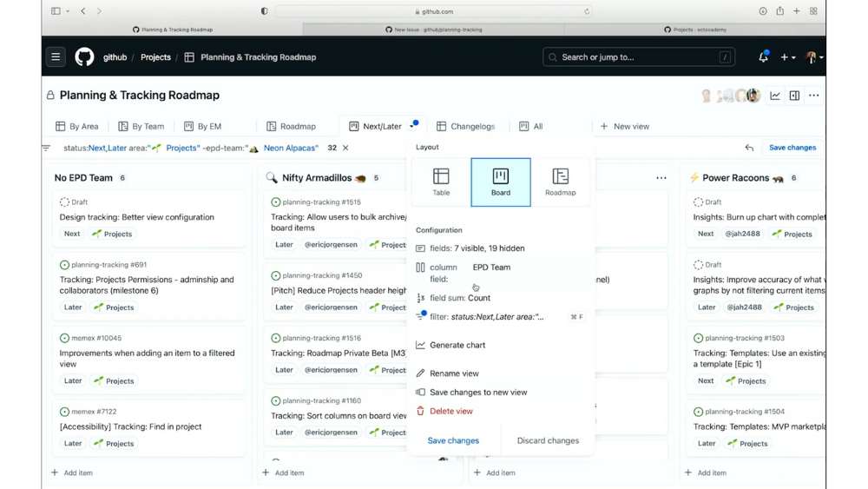The width and height of the screenshot is (868, 489).
Task: Click the Planning & Tracking Roadmap title
Action: point(140,96)
